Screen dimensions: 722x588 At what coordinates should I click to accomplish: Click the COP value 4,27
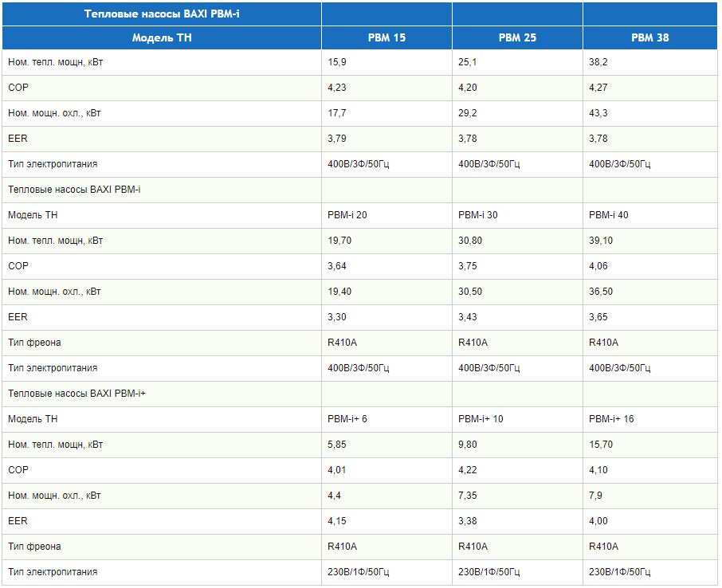pos(598,88)
